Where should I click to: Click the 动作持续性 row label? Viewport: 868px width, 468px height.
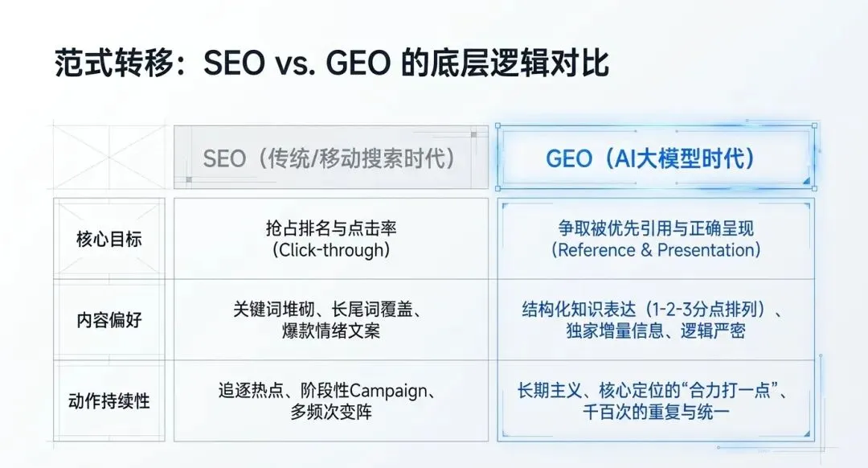109,400
